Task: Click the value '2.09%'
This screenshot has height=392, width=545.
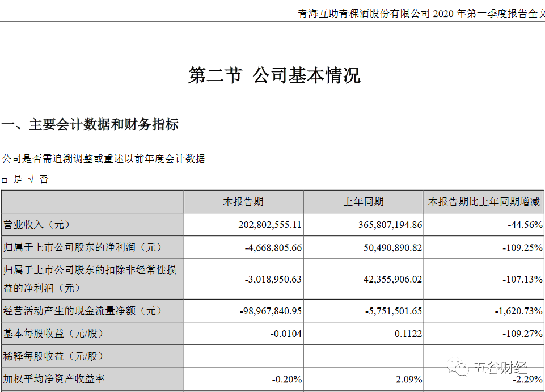Action: (409, 379)
